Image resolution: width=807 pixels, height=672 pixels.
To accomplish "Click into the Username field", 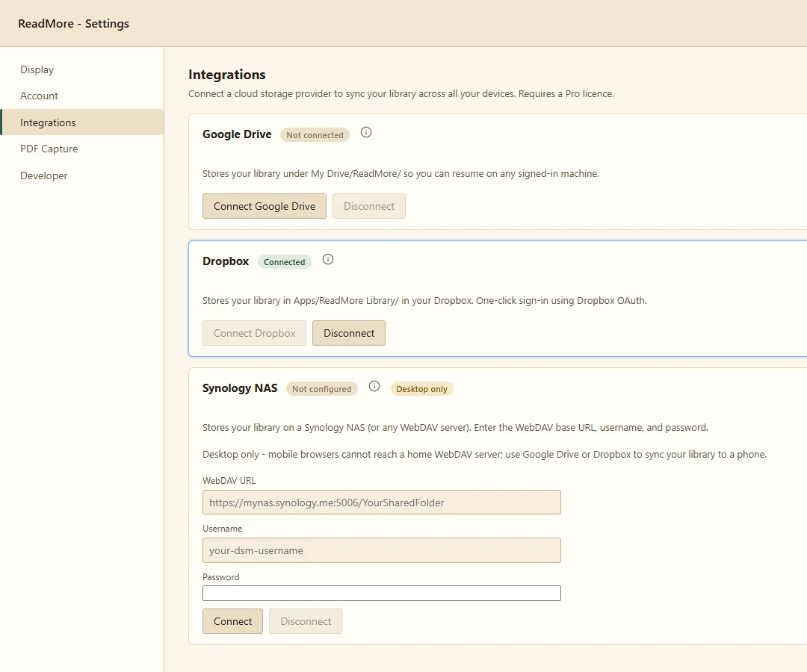I will [x=382, y=550].
